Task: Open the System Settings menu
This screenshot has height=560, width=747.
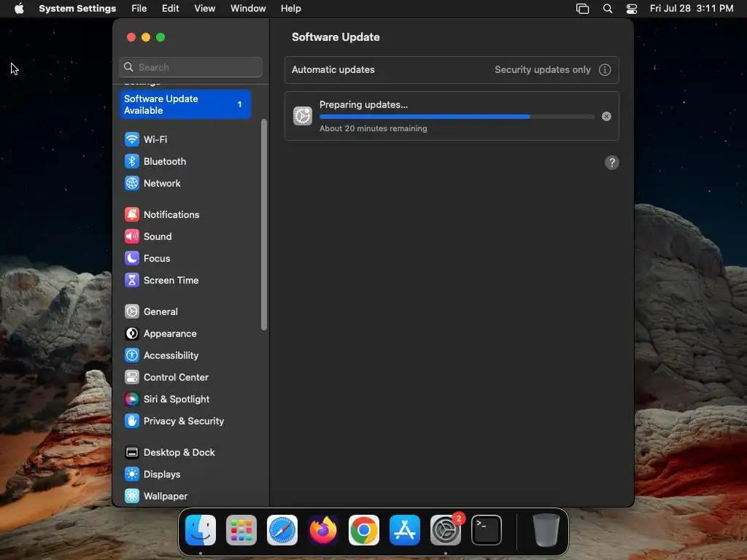Action: [77, 9]
